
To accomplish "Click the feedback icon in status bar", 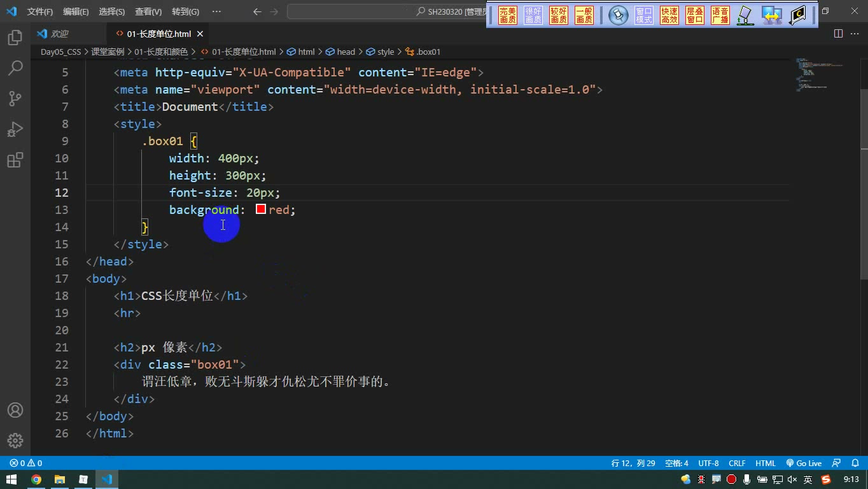I will [x=837, y=464].
